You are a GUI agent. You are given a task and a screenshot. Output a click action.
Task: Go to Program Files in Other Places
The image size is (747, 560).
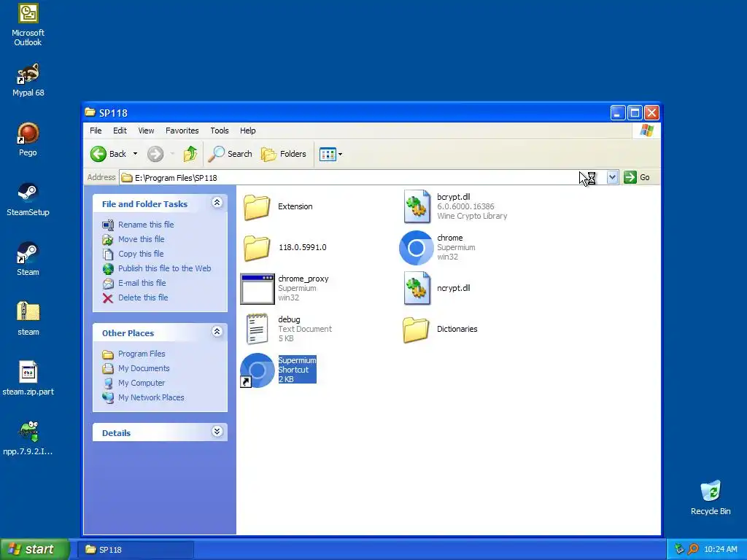134,354
